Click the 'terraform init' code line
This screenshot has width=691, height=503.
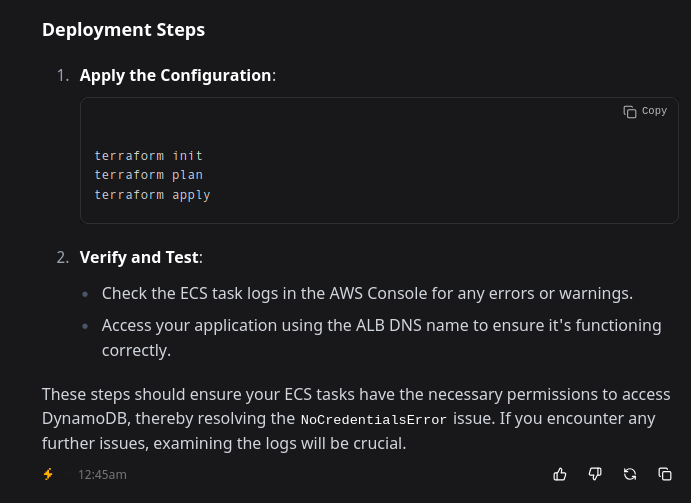[149, 156]
